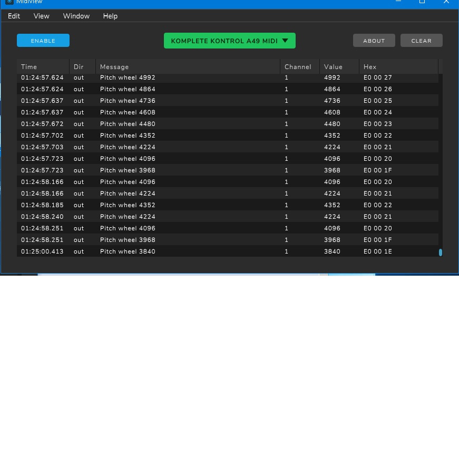
Task: Open the KOMPLETE KONTROL A49 MIDI device dropdown
Action: coord(230,41)
